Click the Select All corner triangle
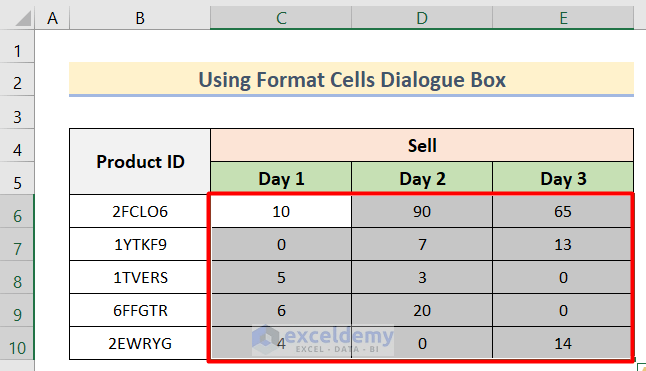 click(23, 19)
